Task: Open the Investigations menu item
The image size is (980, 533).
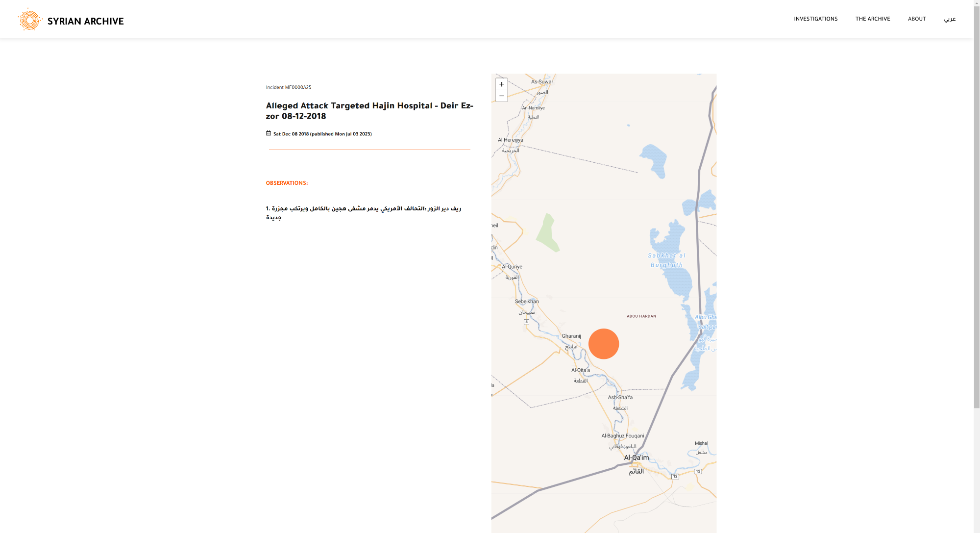Action: pyautogui.click(x=815, y=19)
